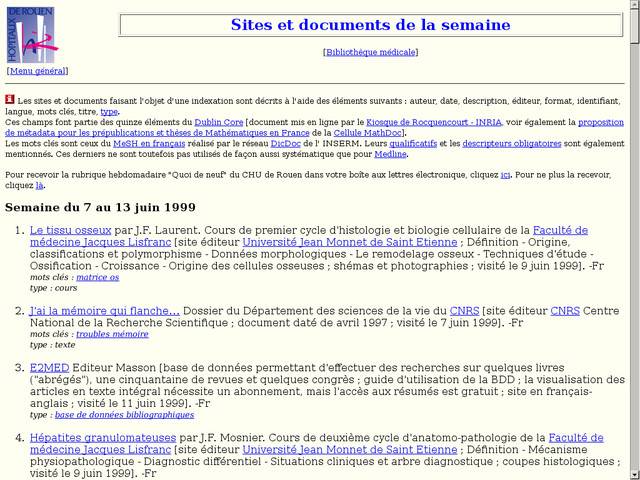The width and height of the screenshot is (640, 480).
Task: Follow the DicDoc link
Action: (x=286, y=143)
